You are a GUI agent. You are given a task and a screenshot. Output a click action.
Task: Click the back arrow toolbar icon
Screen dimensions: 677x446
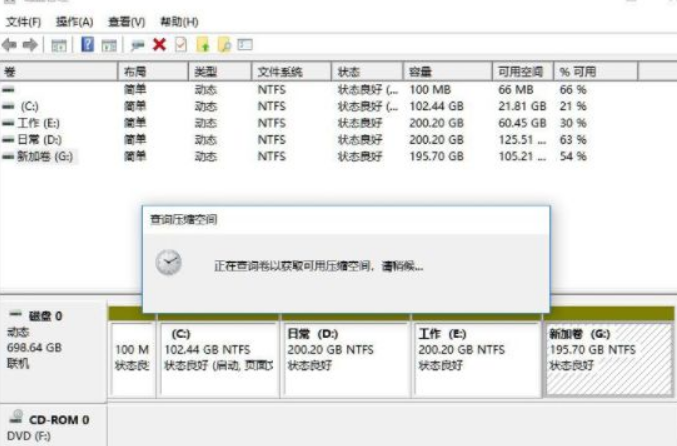coord(11,45)
